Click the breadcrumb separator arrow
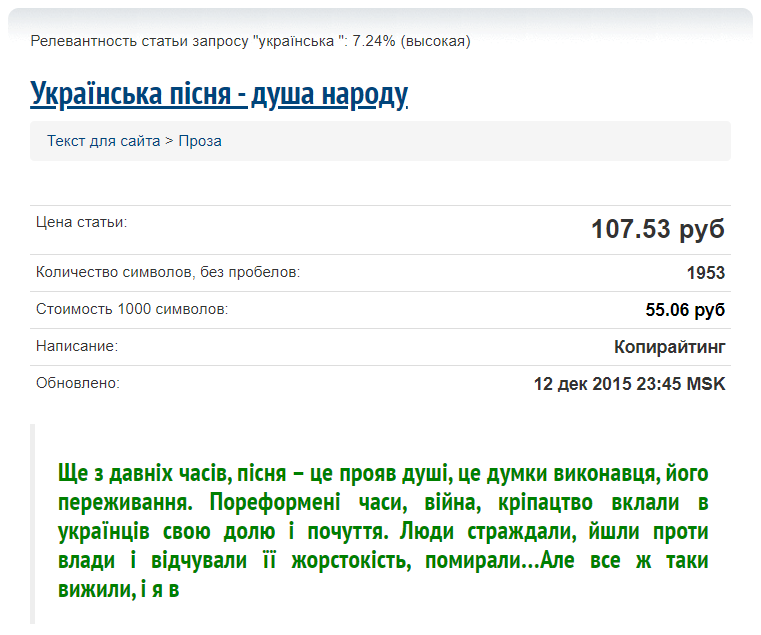Image resolution: width=761 pixels, height=635 pixels. coord(169,141)
